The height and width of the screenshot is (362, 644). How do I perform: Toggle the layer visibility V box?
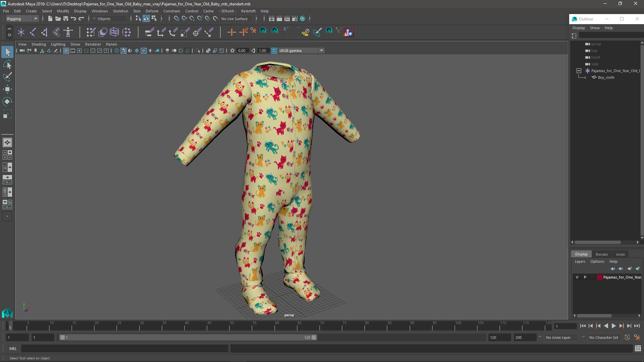point(577,277)
